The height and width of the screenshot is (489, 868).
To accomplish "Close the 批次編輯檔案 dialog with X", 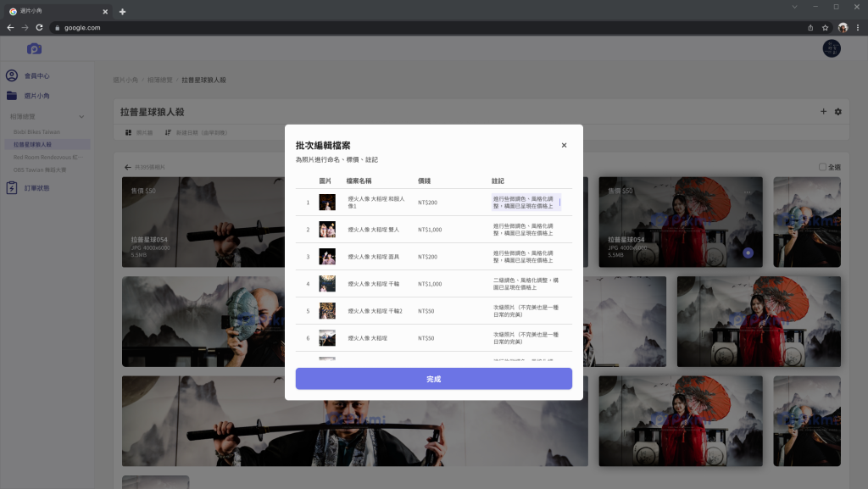I will pos(564,145).
